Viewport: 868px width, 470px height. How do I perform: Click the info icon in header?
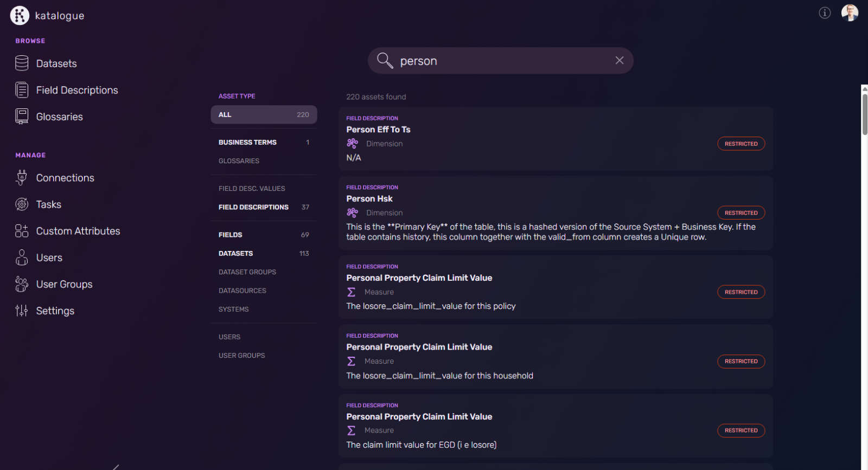point(825,13)
